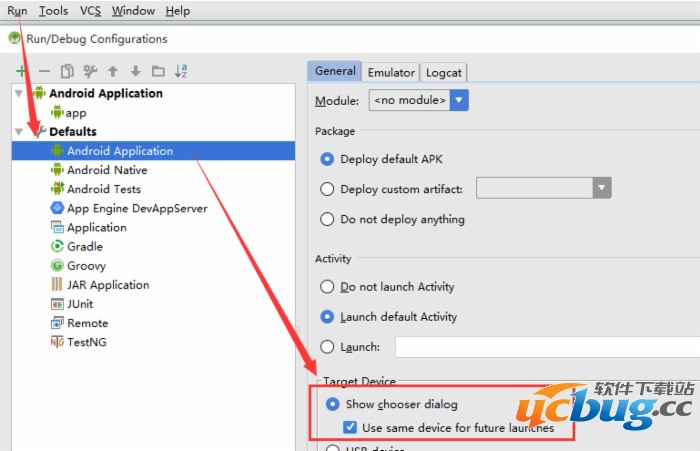Open the Logcat tab
Image resolution: width=700 pixels, height=451 pixels.
[x=444, y=72]
